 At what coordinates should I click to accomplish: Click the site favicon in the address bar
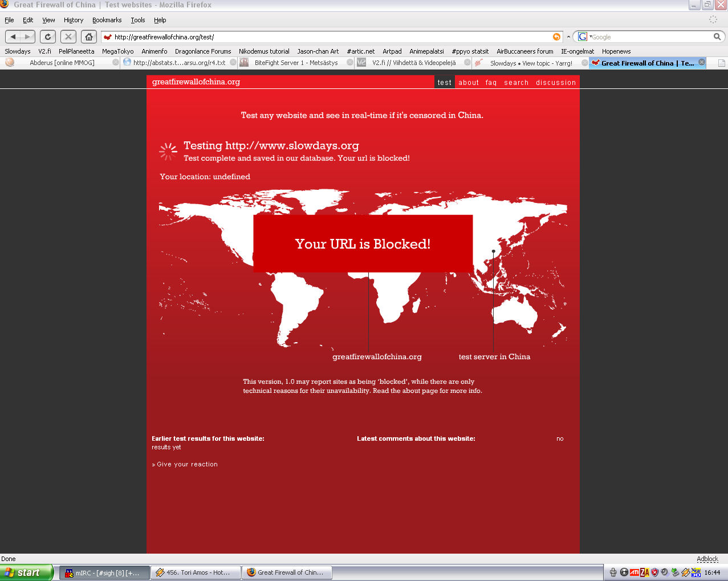[108, 37]
